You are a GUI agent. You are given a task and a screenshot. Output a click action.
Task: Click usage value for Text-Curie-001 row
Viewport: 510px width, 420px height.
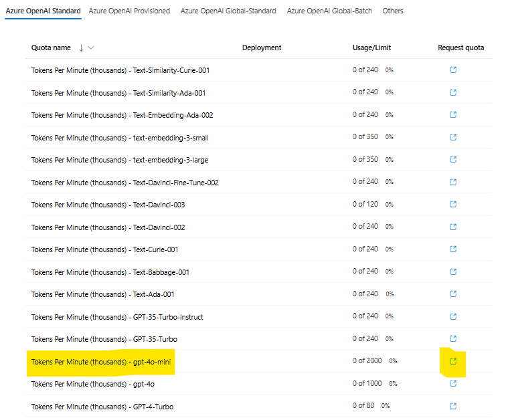(x=365, y=249)
